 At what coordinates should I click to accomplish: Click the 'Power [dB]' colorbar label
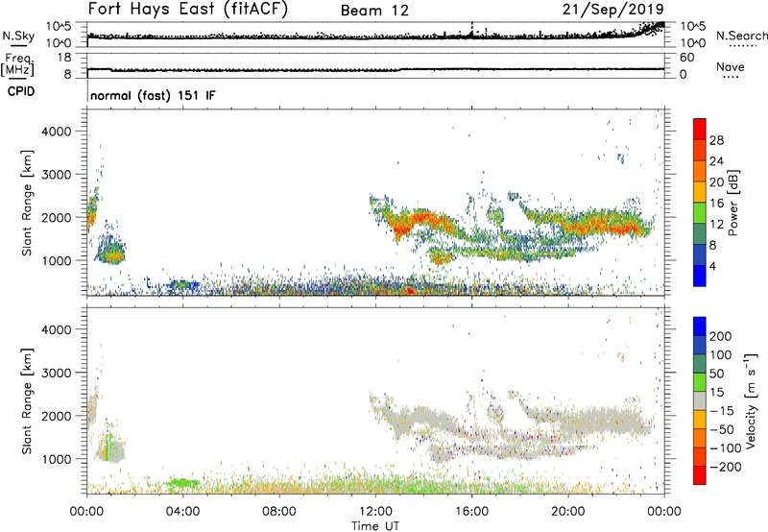pos(732,203)
